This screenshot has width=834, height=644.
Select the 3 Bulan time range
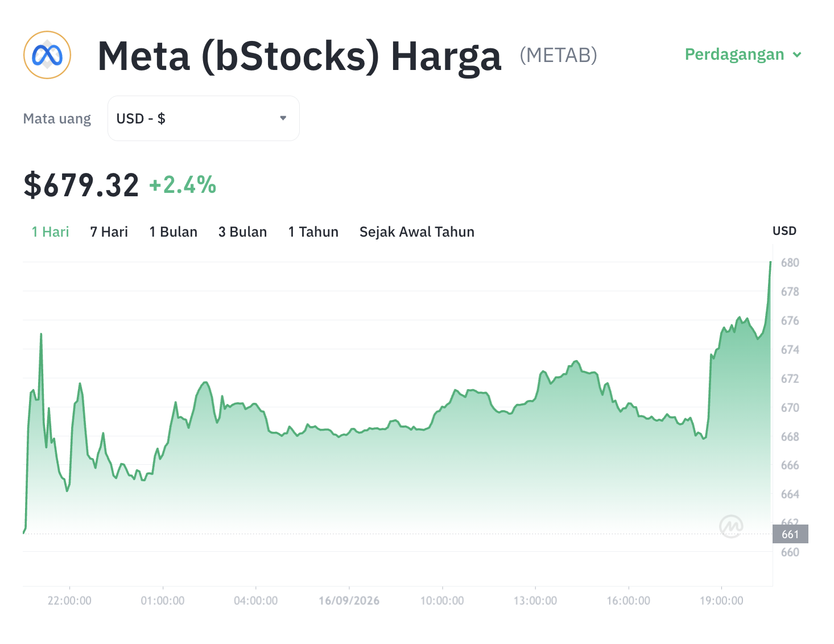pyautogui.click(x=243, y=232)
